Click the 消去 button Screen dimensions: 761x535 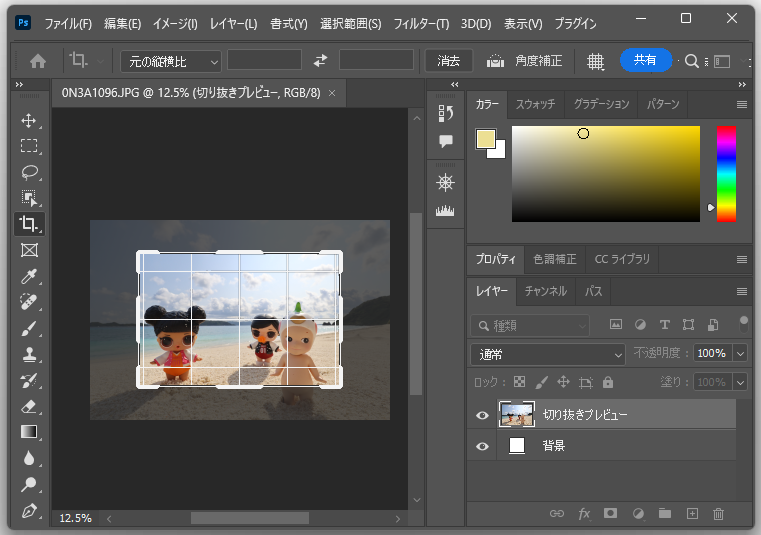pos(448,61)
